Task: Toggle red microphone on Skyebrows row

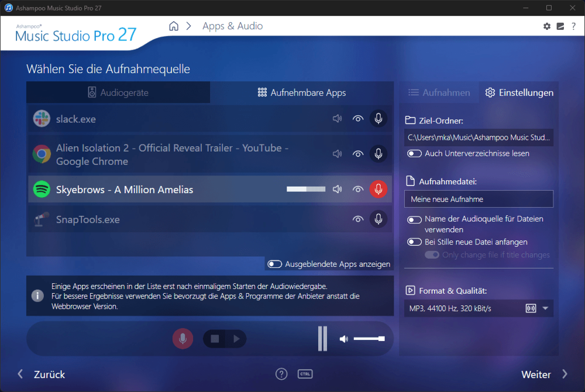Action: coord(378,189)
